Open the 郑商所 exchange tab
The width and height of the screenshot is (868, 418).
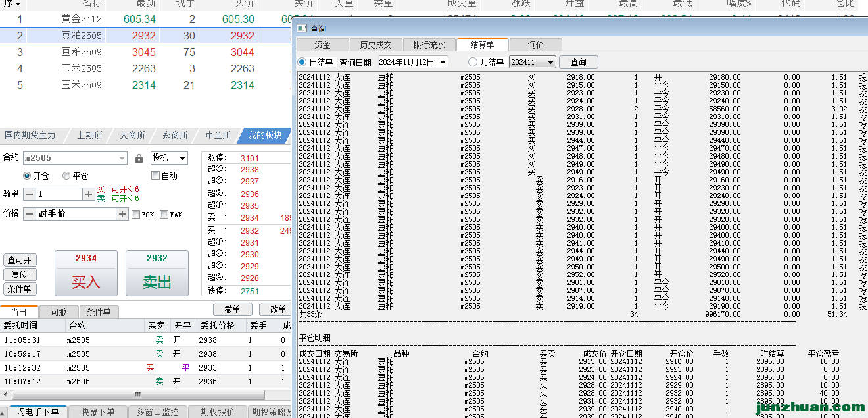[176, 135]
